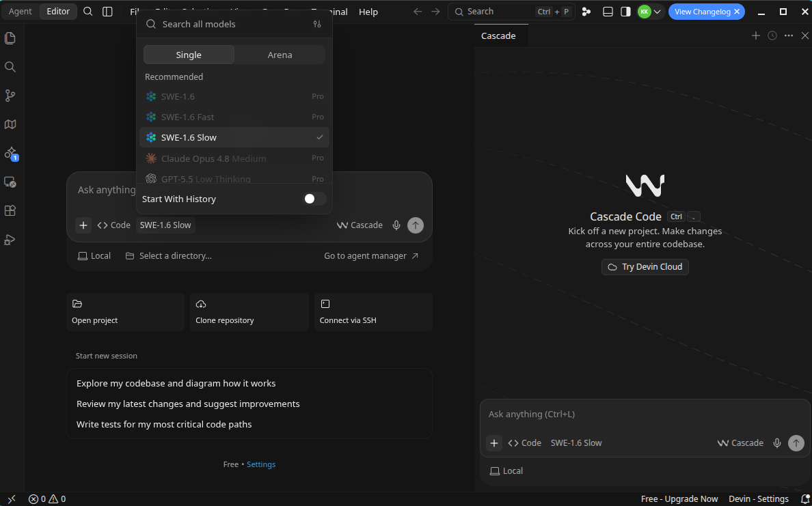
Task: Start new chat with Cascade panel plus icon
Action: pyautogui.click(x=755, y=36)
